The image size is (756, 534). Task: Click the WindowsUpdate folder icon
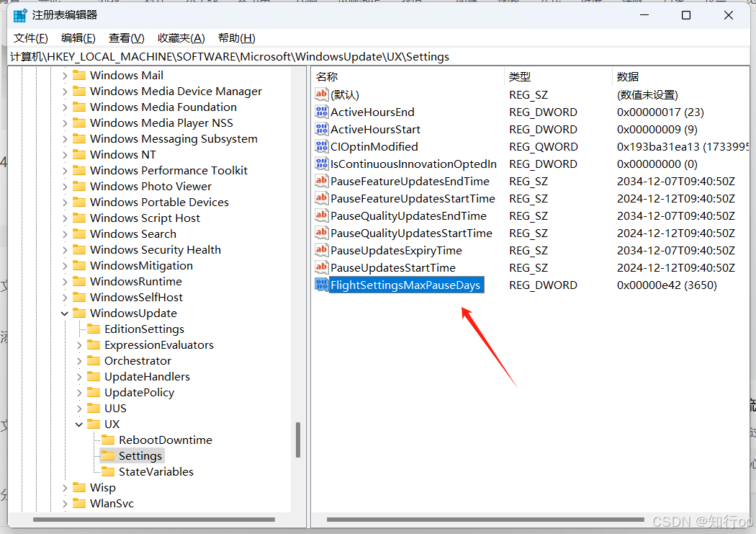[x=79, y=313]
